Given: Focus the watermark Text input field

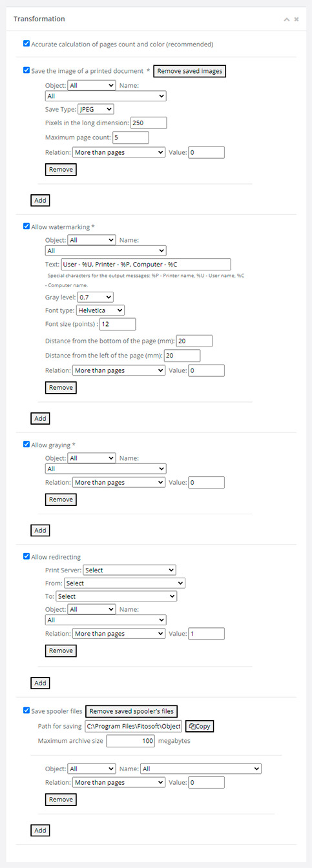Looking at the screenshot, I should [145, 264].
